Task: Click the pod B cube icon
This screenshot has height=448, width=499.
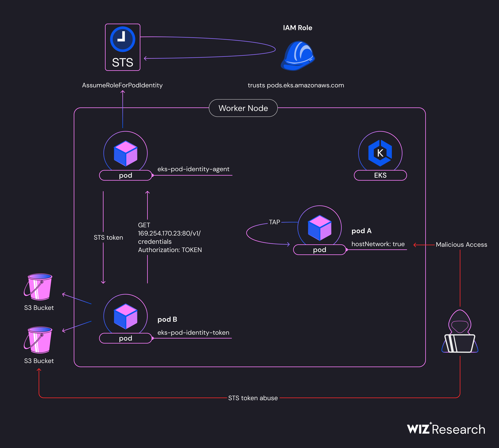Action: point(125,316)
